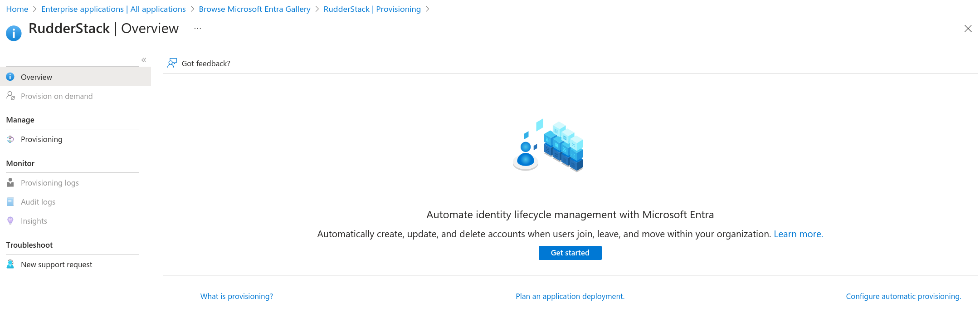
Task: Go to Enterprise applications breadcrumb
Action: [113, 9]
